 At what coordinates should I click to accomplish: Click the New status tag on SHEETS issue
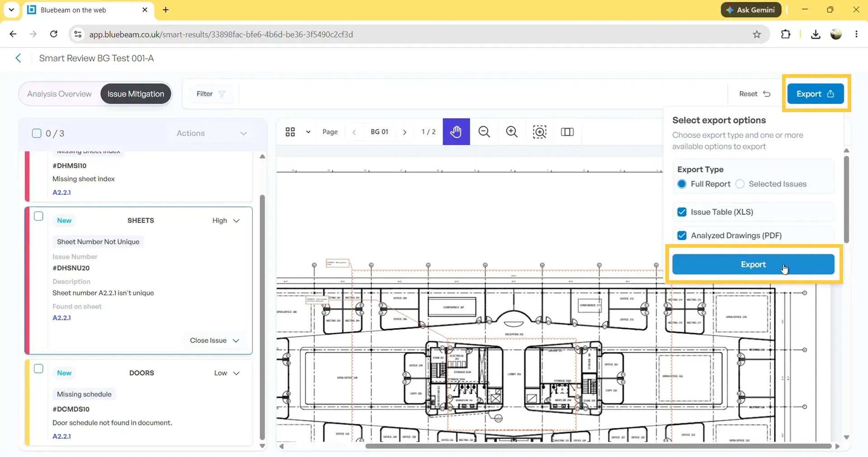pos(64,221)
